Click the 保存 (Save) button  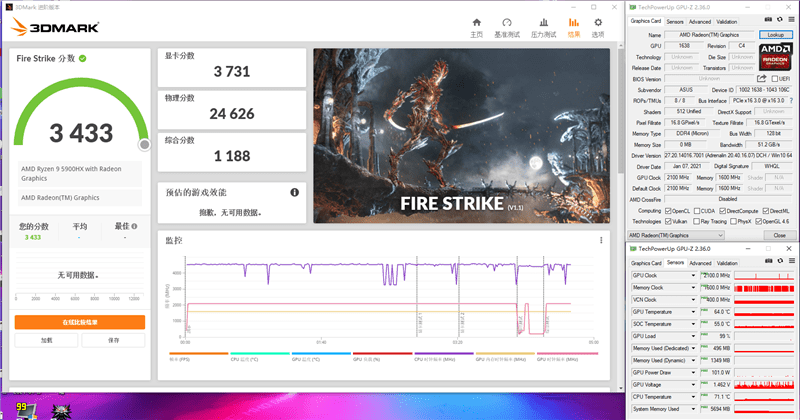[113, 340]
